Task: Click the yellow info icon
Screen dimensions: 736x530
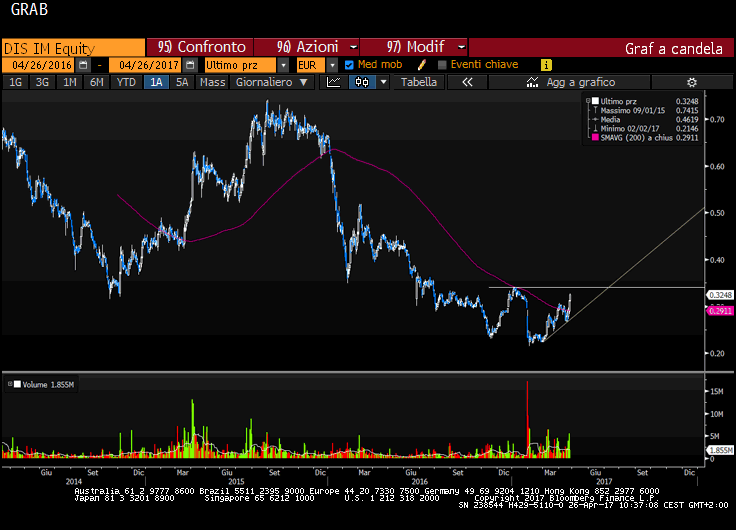Action: tap(546, 64)
